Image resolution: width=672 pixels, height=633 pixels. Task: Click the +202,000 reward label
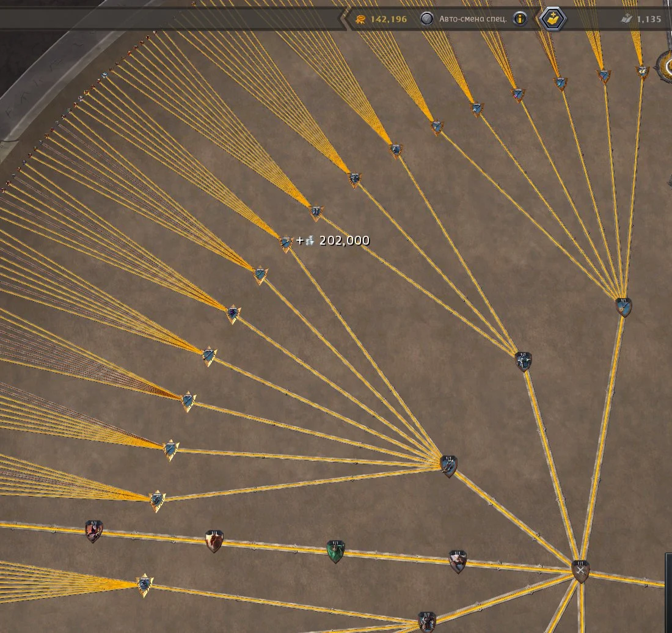click(333, 240)
